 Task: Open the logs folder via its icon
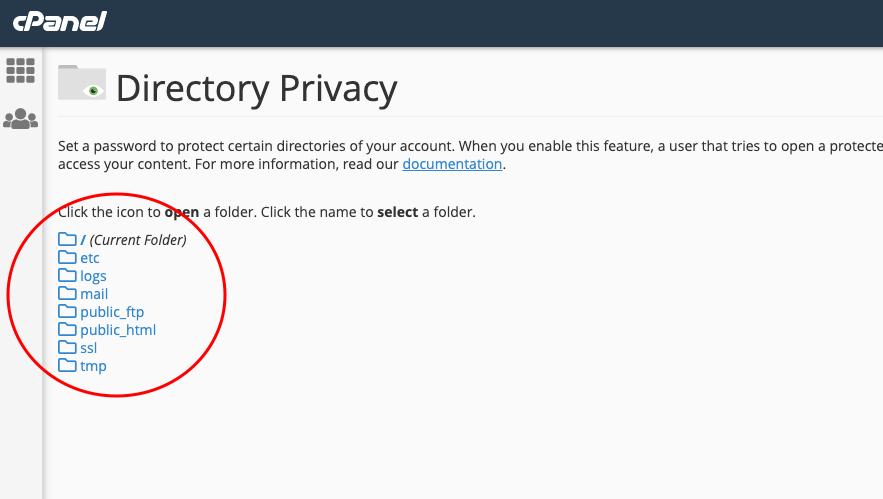[x=67, y=276]
